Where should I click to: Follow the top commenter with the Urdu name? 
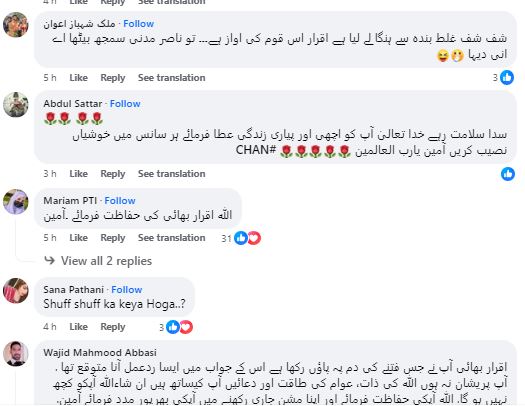coord(138,24)
